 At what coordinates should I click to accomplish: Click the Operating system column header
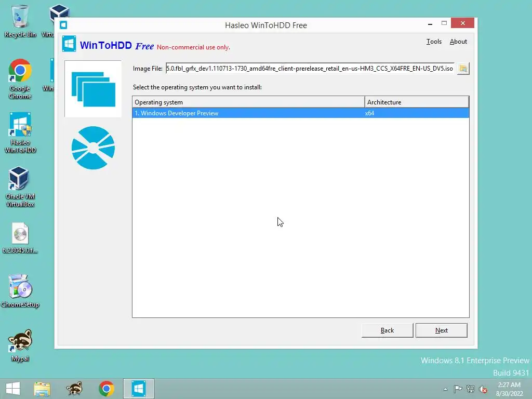(x=248, y=102)
